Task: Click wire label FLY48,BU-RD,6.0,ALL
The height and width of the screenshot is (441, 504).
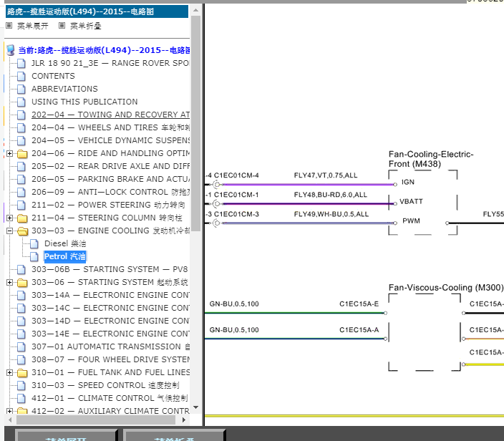Action: coord(331,195)
